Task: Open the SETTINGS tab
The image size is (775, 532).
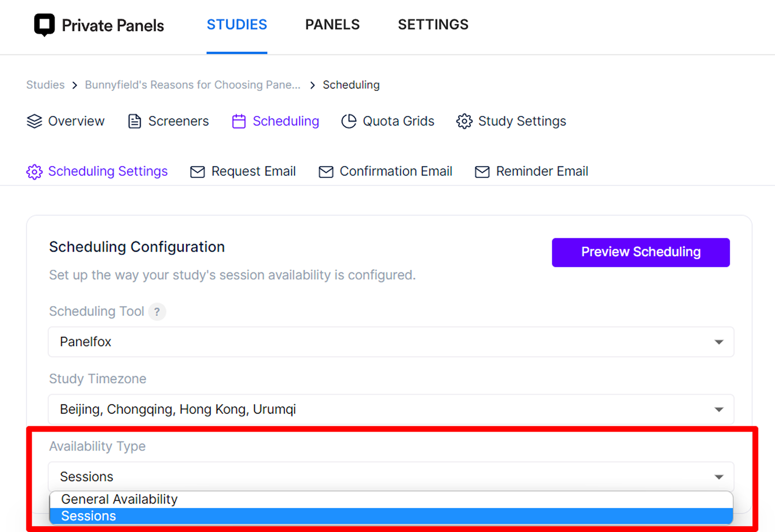Action: [x=433, y=25]
